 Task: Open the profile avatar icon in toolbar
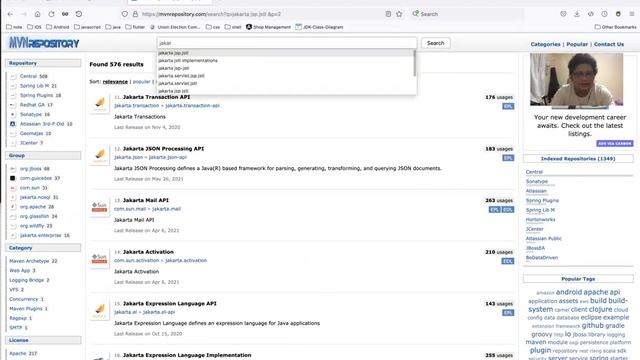click(618, 14)
